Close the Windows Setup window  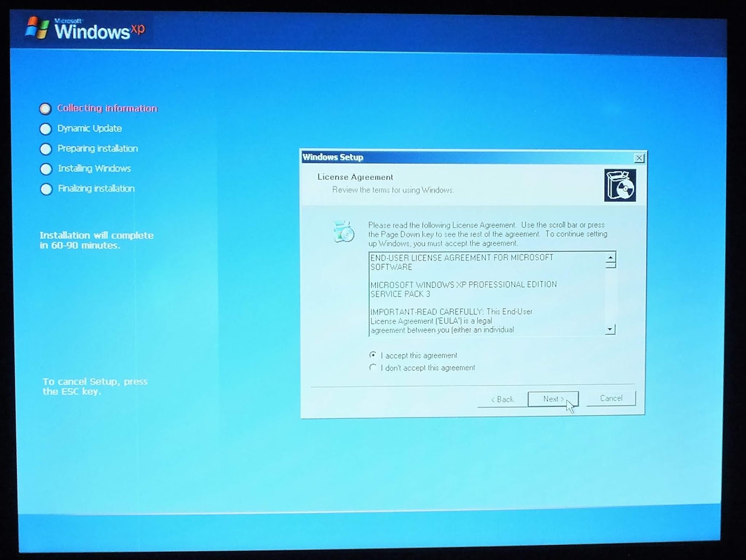(639, 158)
